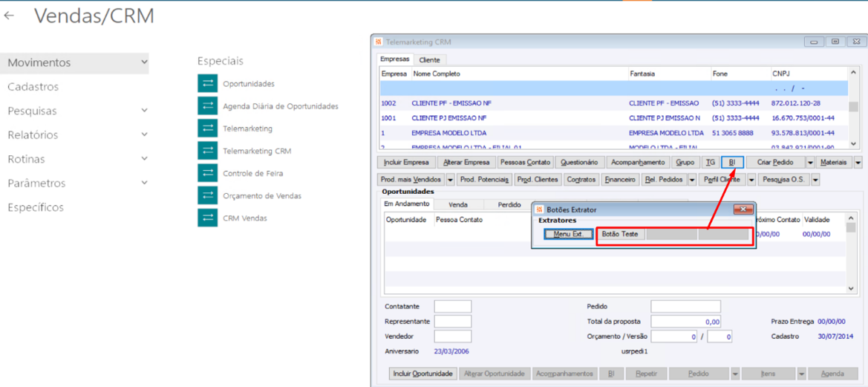Select the Venda tab under Oportunidades
This screenshot has width=868, height=387.
pos(458,205)
